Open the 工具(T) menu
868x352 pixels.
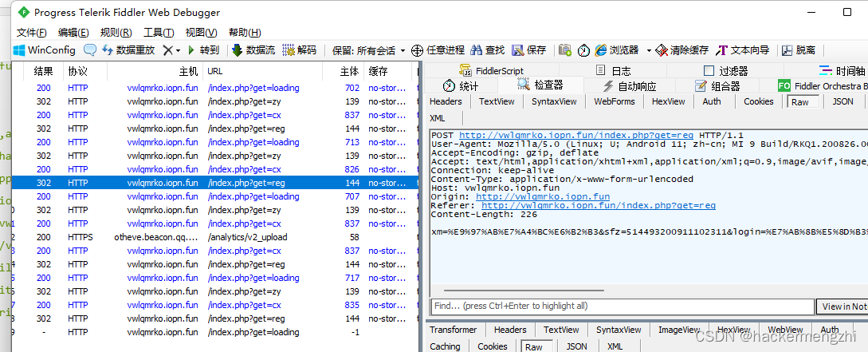159,32
